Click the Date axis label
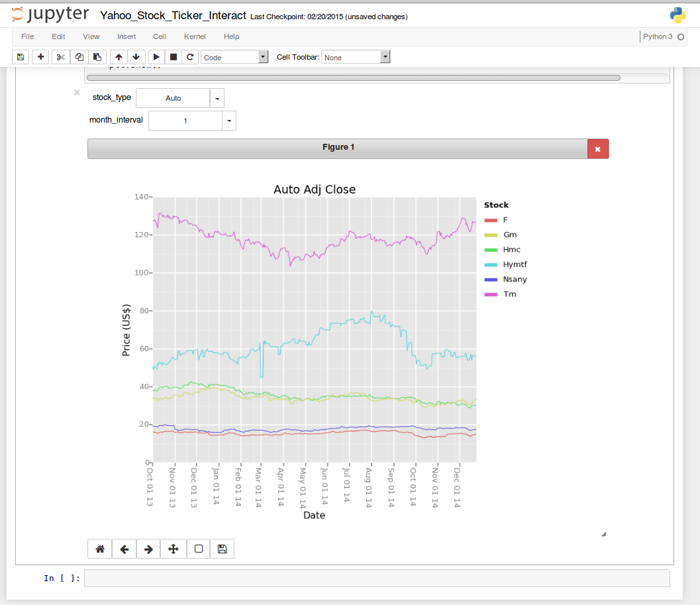 coord(315,515)
